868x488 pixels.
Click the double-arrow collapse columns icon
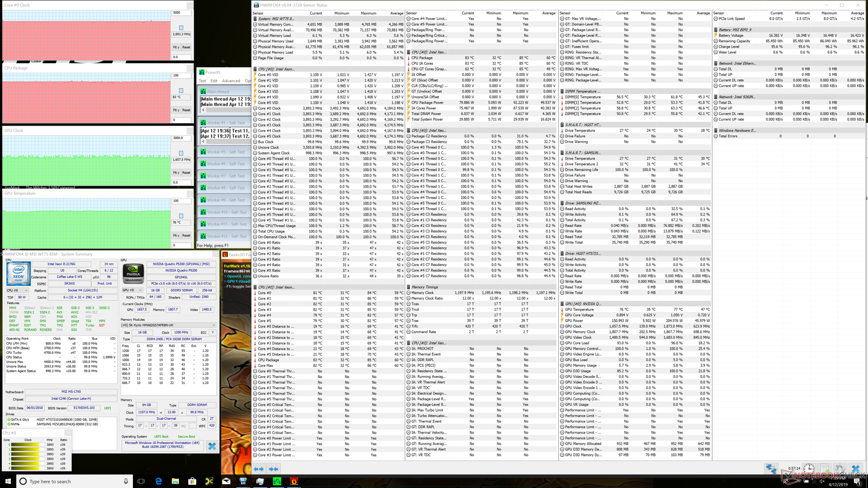[274, 469]
